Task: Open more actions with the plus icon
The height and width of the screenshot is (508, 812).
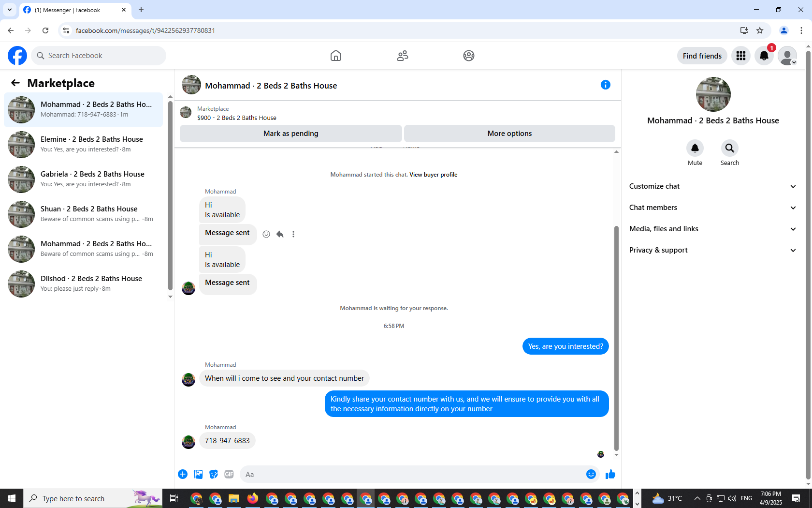Action: tap(183, 474)
